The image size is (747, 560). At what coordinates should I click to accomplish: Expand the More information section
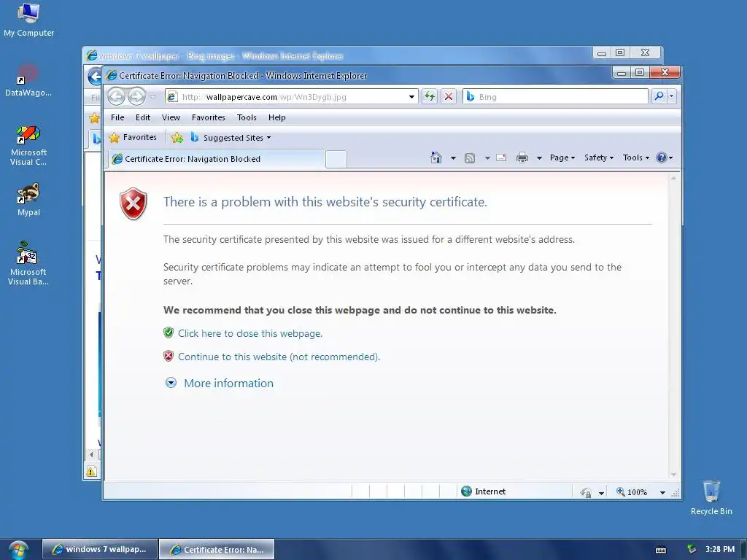[219, 384]
